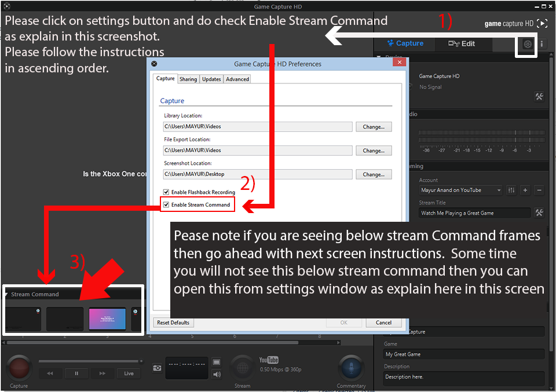The height and width of the screenshot is (392, 556).
Task: Switch to the Capture preferences tab
Action: 165,78
